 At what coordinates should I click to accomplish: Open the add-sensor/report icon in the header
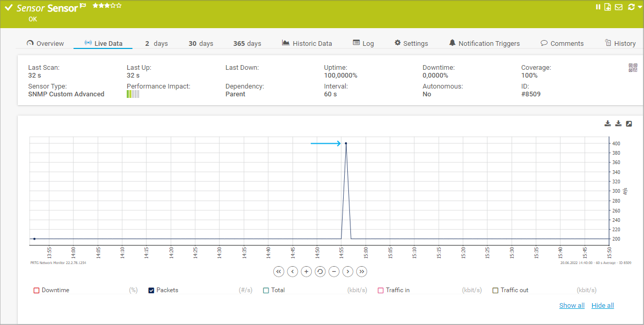tap(607, 7)
